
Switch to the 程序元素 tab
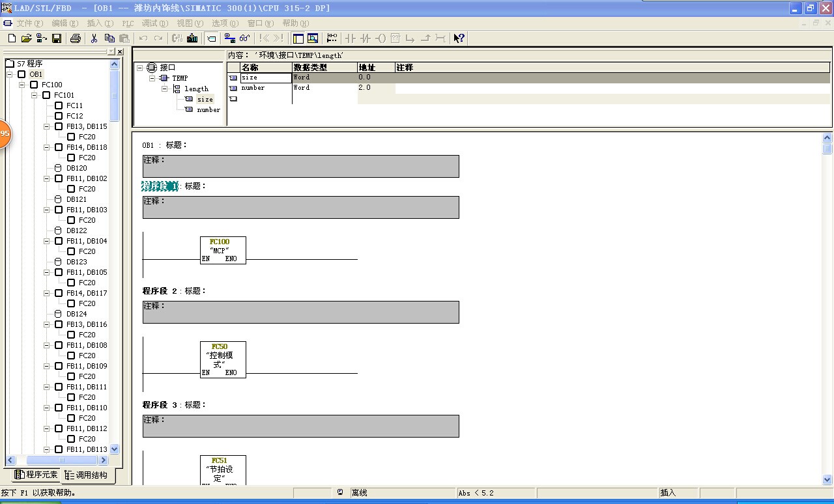36,475
